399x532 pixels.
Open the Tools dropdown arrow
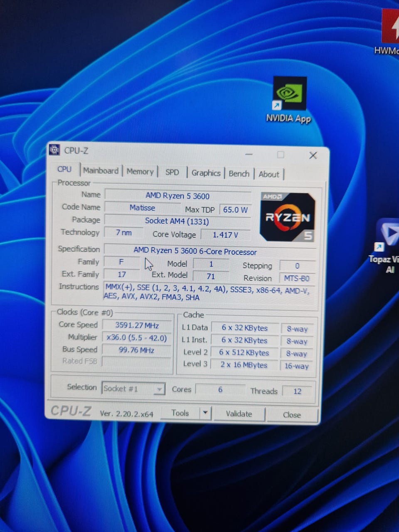(205, 413)
